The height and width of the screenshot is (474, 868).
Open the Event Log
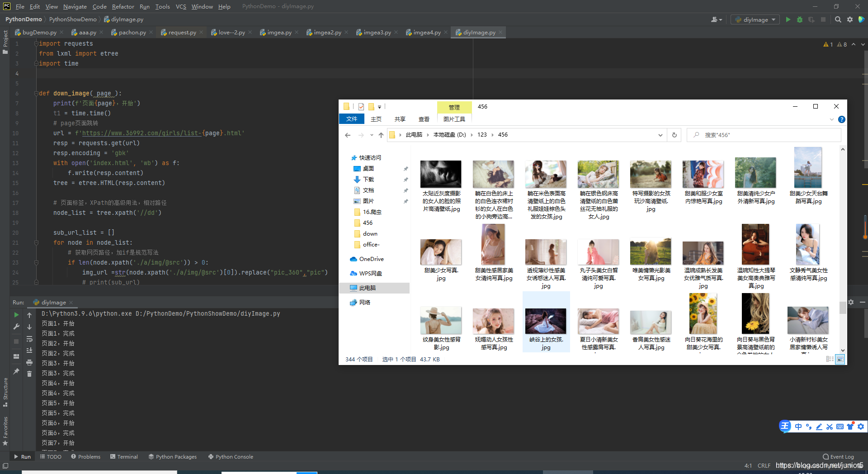tap(839, 457)
